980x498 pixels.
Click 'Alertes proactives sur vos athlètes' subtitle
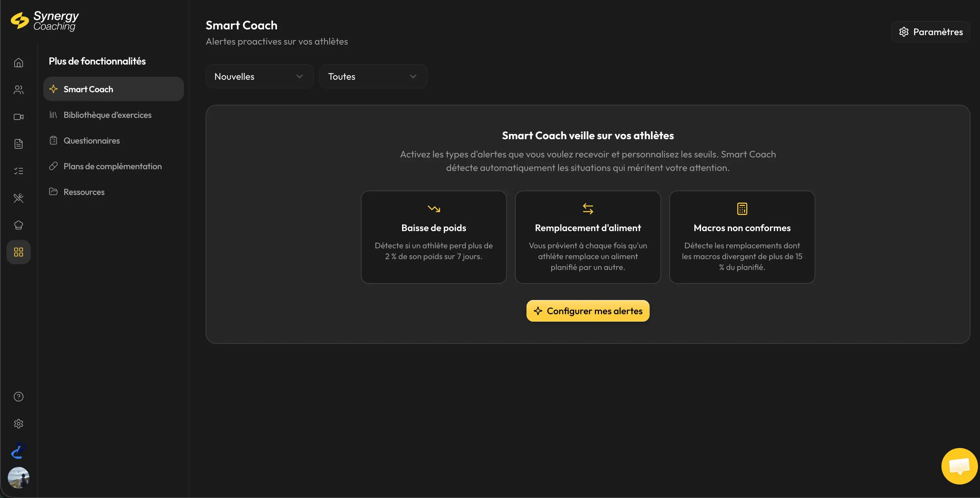tap(277, 42)
